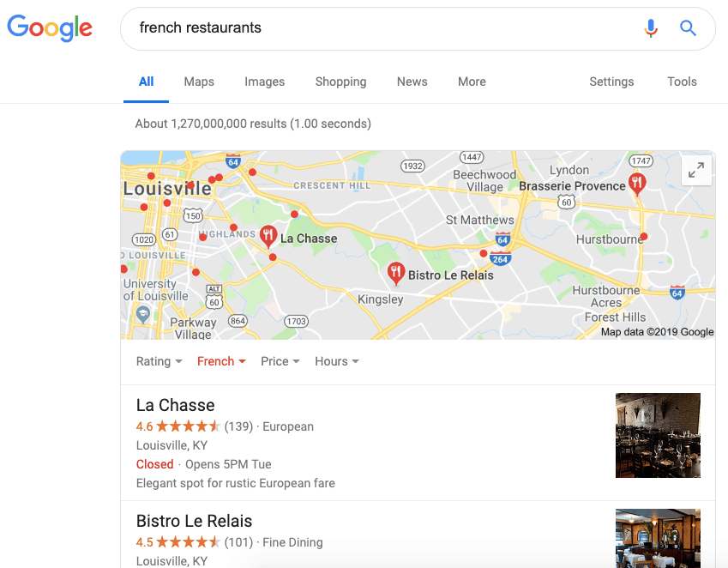
Task: Switch to the Images tab
Action: 264,82
